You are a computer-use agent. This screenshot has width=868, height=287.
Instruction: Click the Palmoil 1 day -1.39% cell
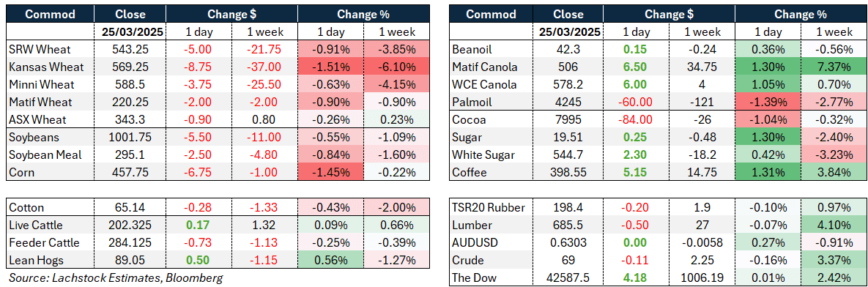pyautogui.click(x=767, y=102)
